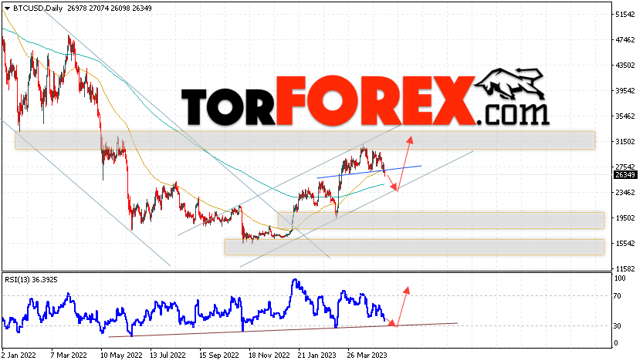This screenshot has height=364, width=643.
Task: Click the 27542 price axis value
Action: tap(625, 167)
